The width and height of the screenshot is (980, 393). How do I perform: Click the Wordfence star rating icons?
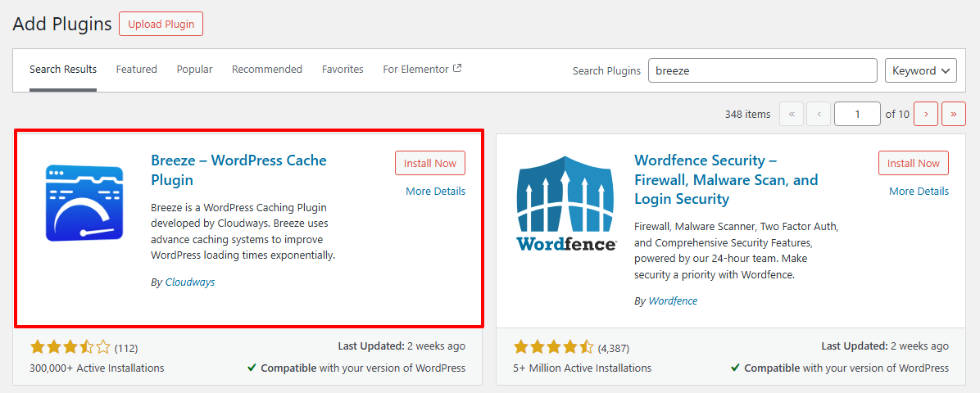553,347
